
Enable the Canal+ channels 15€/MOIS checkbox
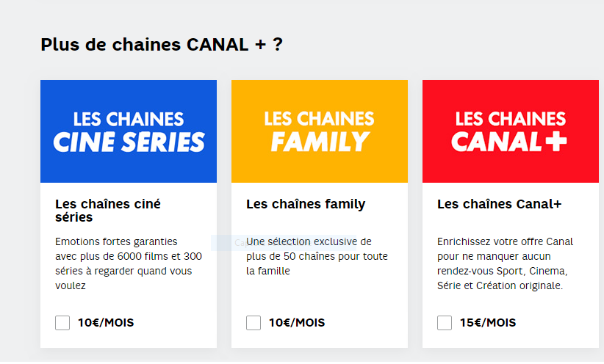pos(445,323)
